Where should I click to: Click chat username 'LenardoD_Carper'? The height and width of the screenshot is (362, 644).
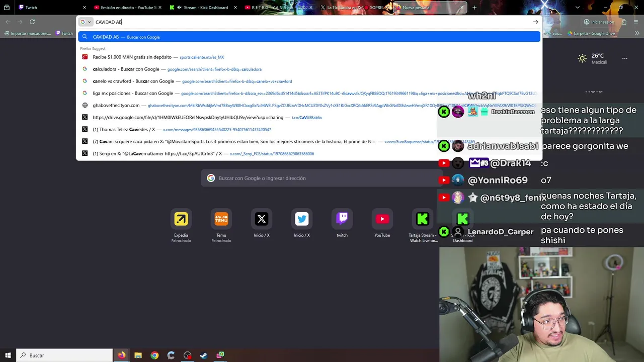pos(500,232)
